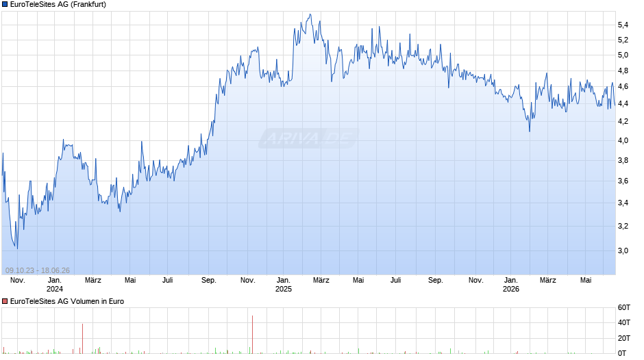Click the date range '09.10.23 - 18.06.26'
Viewport: 644px width, 360px height.
(38, 270)
